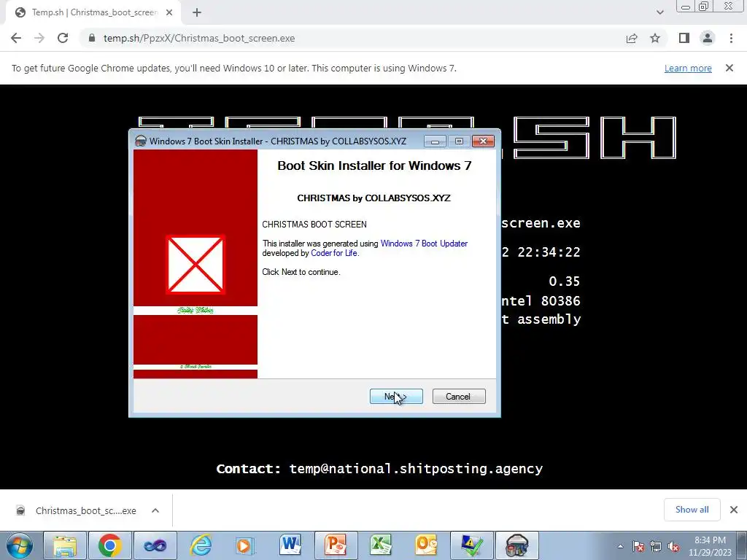Open the Coder for Life link
The height and width of the screenshot is (560, 747).
click(x=334, y=253)
